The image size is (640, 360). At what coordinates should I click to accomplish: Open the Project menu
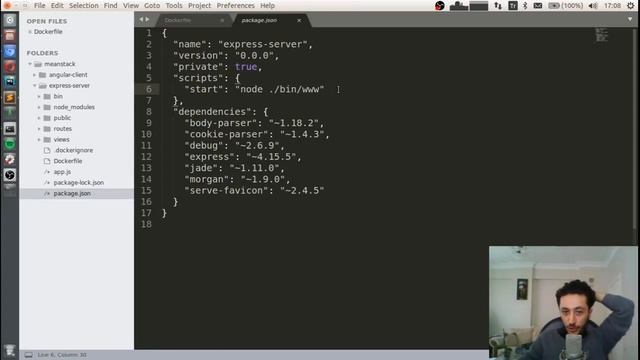coord(200,6)
